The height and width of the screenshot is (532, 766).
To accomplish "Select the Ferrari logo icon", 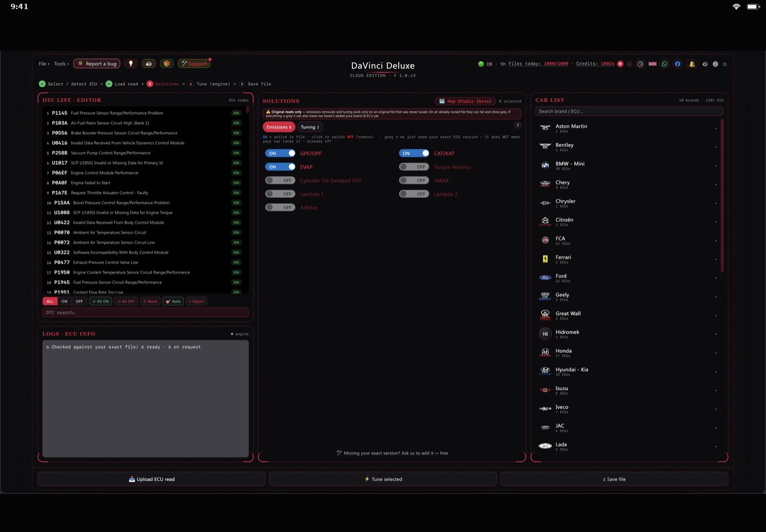I will click(x=545, y=259).
